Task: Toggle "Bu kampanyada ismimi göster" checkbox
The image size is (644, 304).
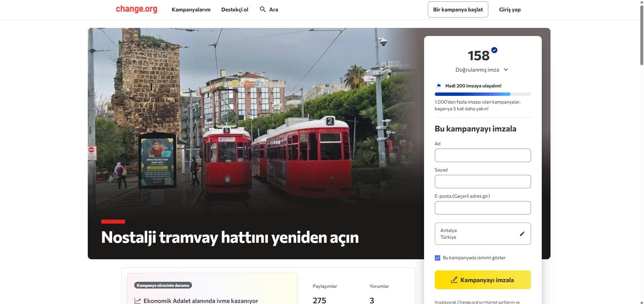Action: [x=438, y=258]
